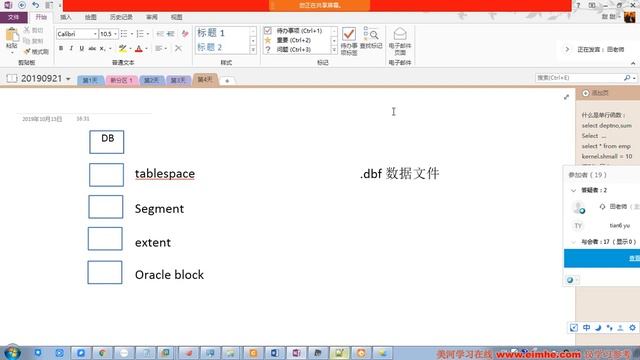Open the bullet style dropdown arrow

132,34
